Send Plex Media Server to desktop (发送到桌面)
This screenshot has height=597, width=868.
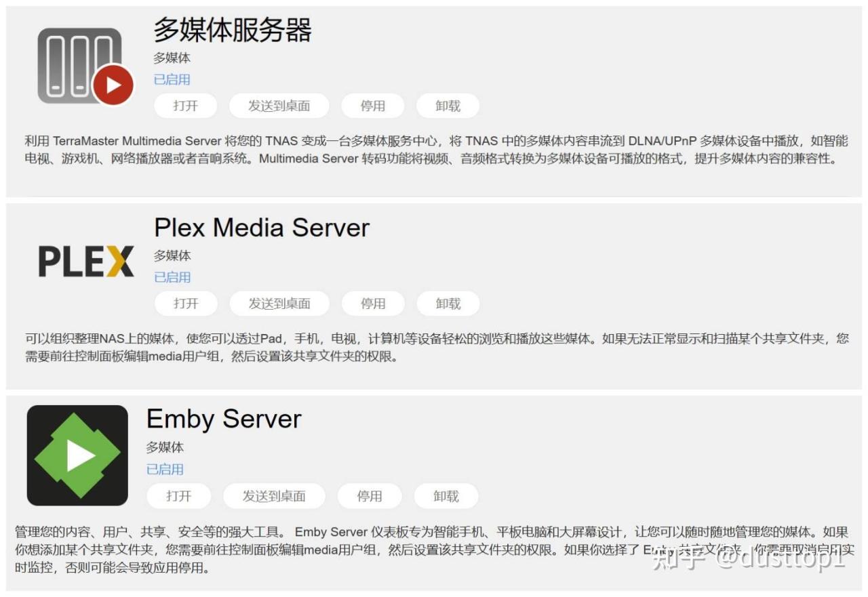[x=279, y=304]
